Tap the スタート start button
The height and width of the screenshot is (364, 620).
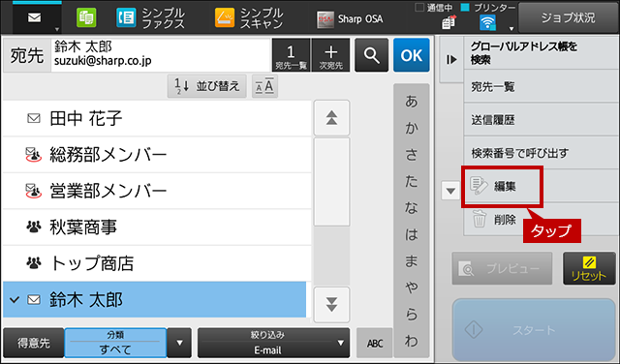pos(534,329)
